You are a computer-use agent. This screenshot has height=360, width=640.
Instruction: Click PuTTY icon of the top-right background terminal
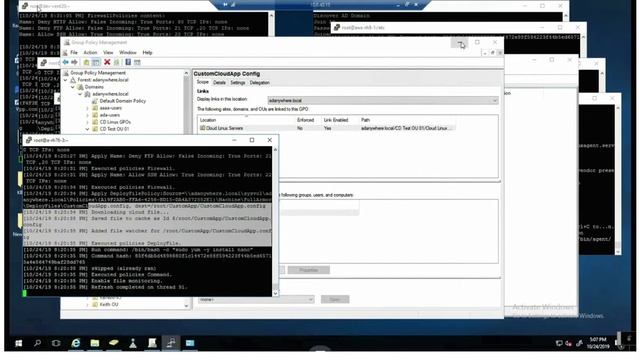337,28
